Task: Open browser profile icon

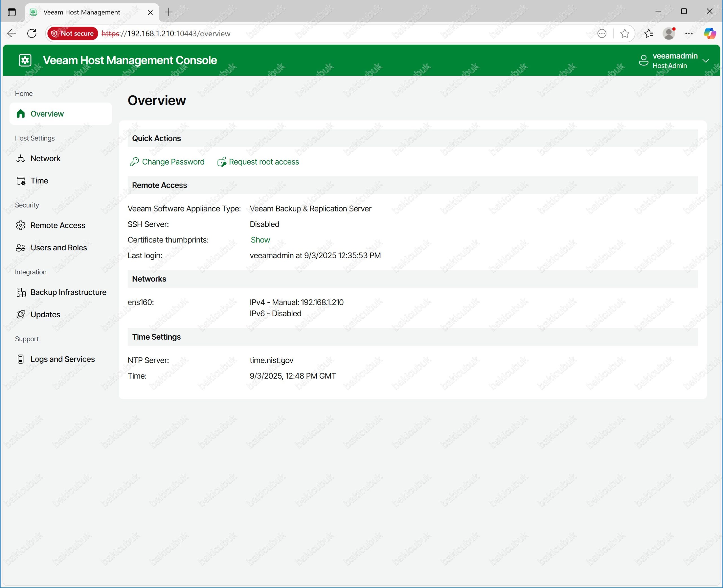Action: (x=669, y=33)
